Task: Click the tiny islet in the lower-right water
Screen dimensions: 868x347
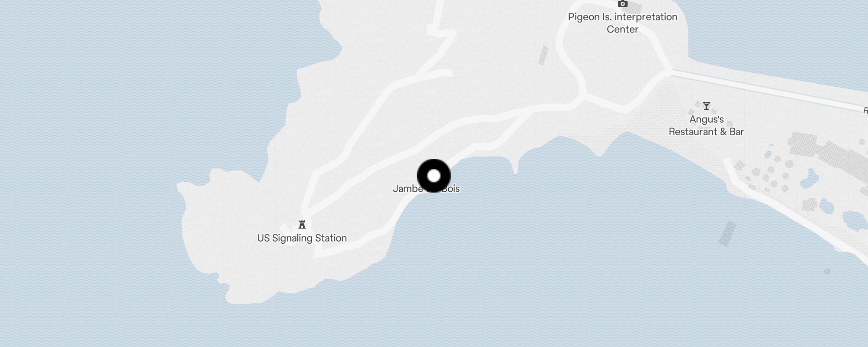Action: coord(827,272)
